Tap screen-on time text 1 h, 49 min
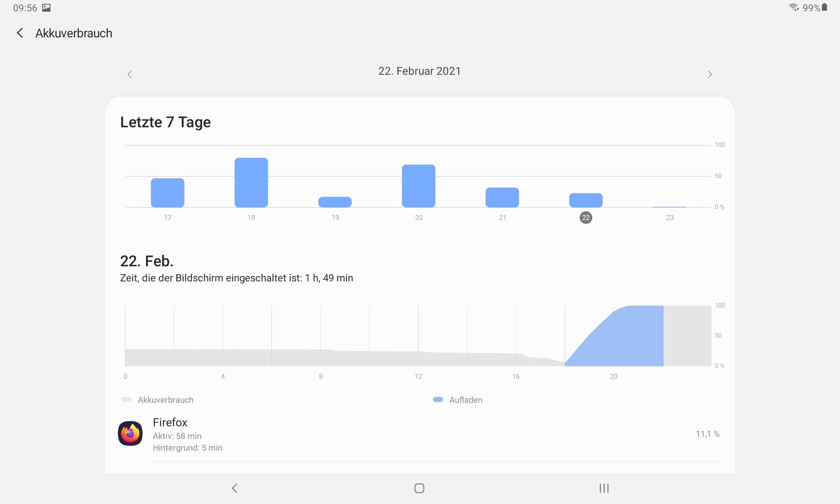The image size is (840, 504). (x=329, y=278)
